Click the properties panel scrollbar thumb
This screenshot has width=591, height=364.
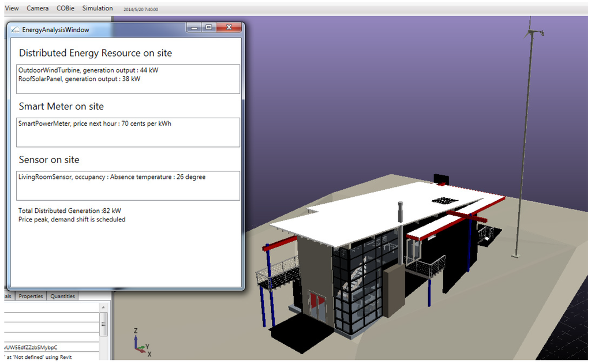click(103, 325)
